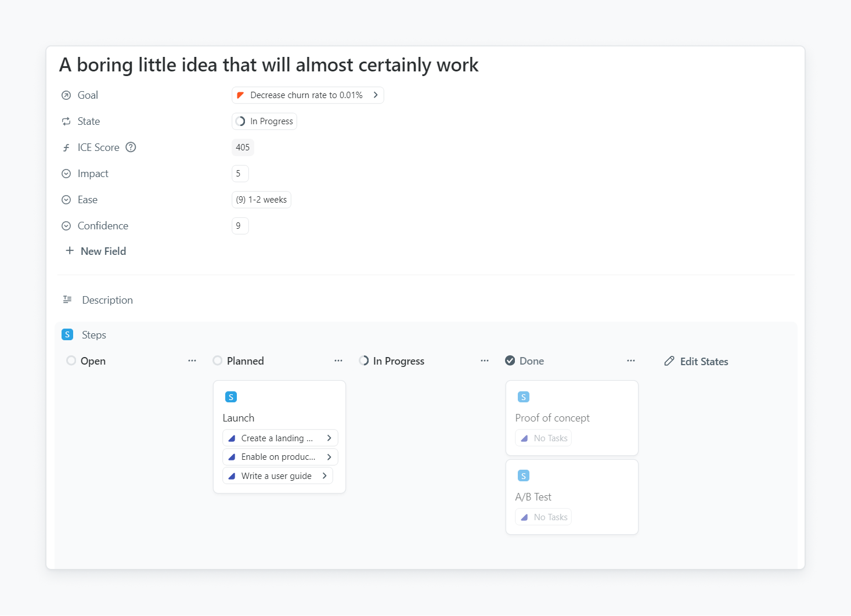Screen dimensions: 851x616
Task: Click the ICE Score help question mark icon
Action: click(131, 147)
